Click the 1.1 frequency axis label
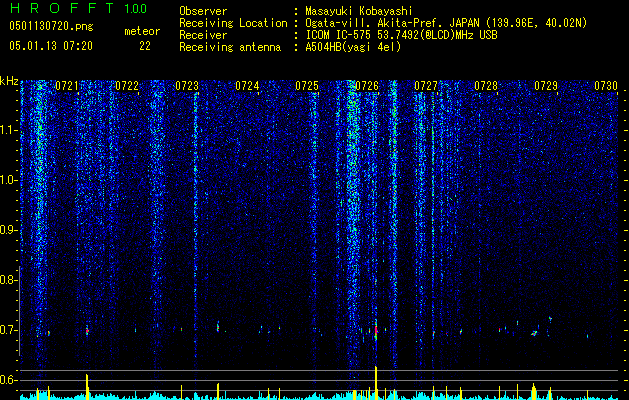This screenshot has width=629, height=400. click(x=8, y=130)
